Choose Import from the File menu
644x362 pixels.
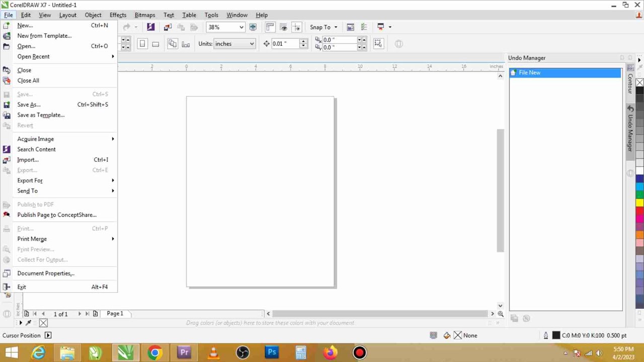(x=59, y=159)
